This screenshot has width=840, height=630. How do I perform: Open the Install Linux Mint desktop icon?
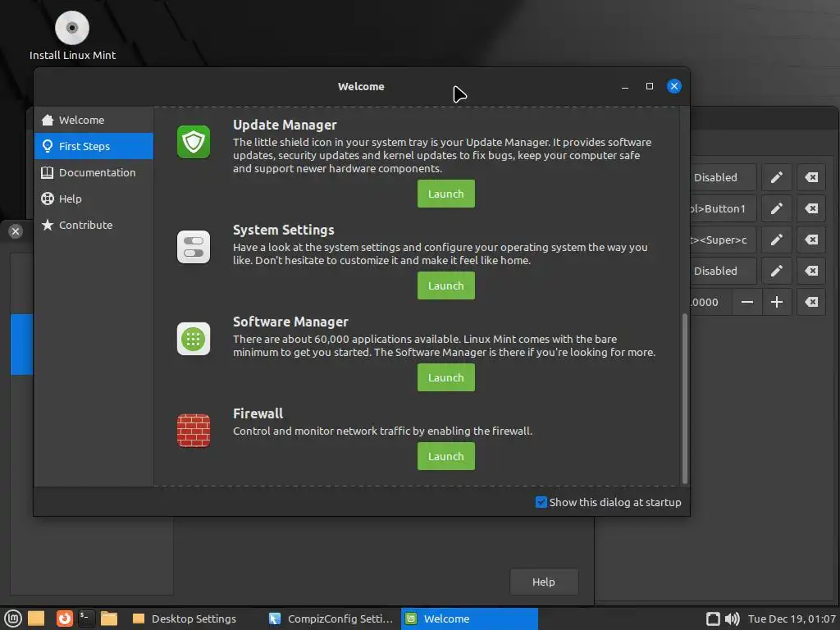pos(72,35)
